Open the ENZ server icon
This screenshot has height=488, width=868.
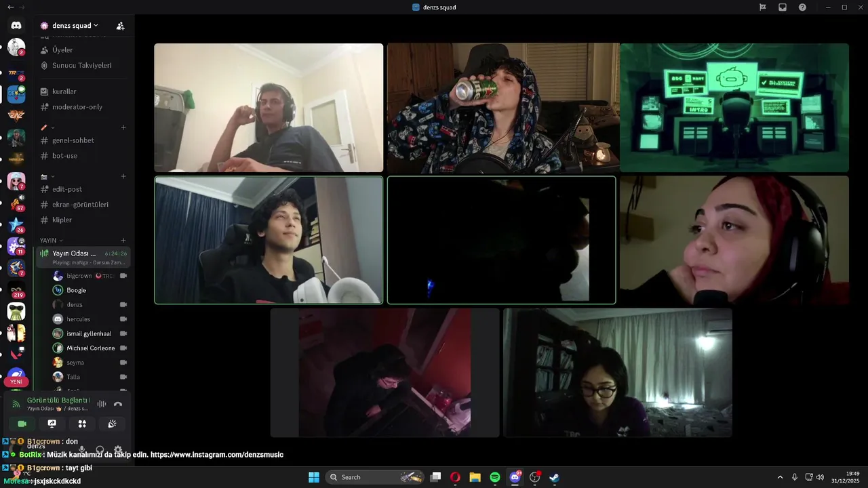click(x=16, y=115)
